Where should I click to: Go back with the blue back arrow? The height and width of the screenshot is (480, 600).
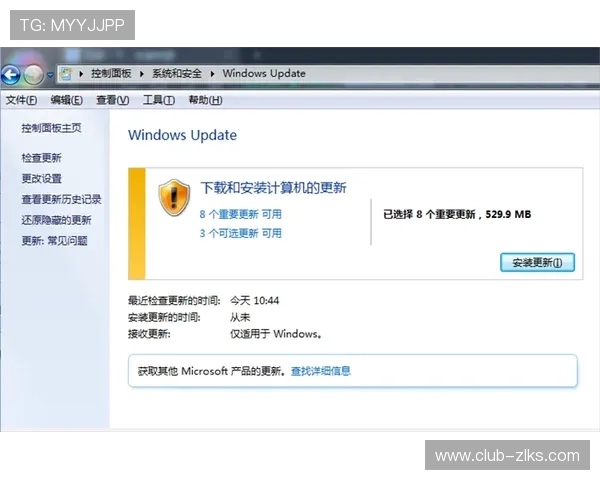11,75
